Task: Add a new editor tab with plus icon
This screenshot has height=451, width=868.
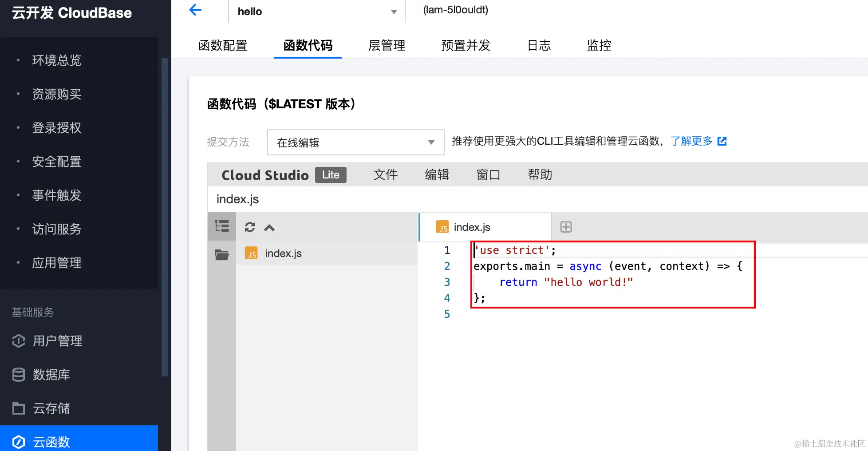Action: tap(566, 227)
